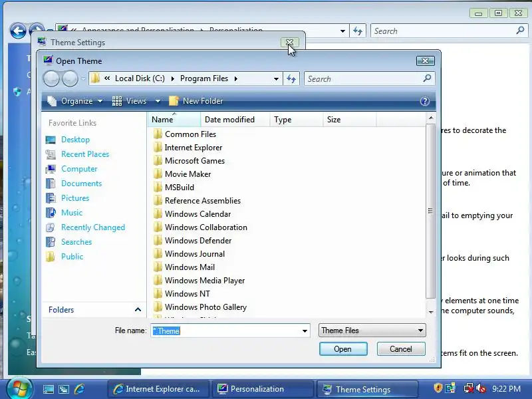The height and width of the screenshot is (399, 532).
Task: Select the Windows Defender folder icon
Action: click(x=158, y=240)
